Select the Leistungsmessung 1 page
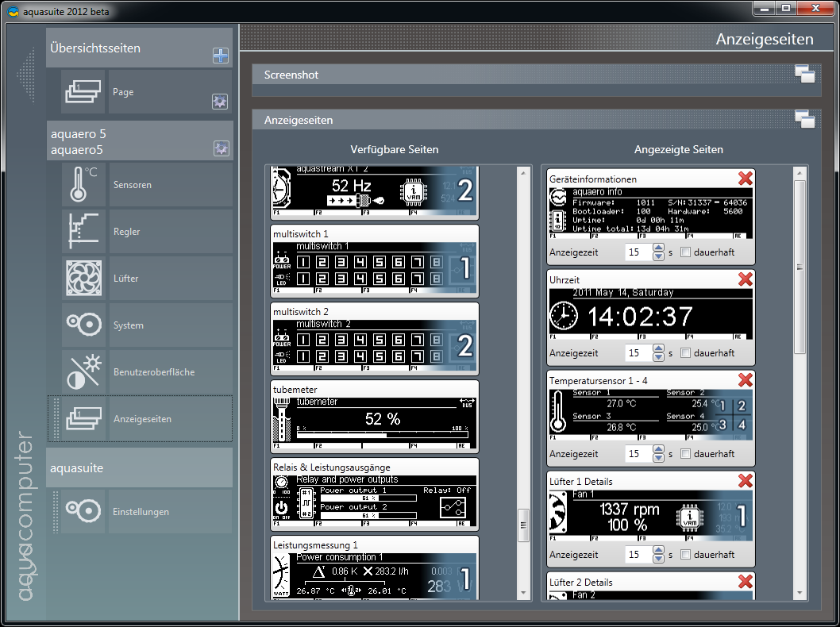The height and width of the screenshot is (627, 840). click(375, 567)
